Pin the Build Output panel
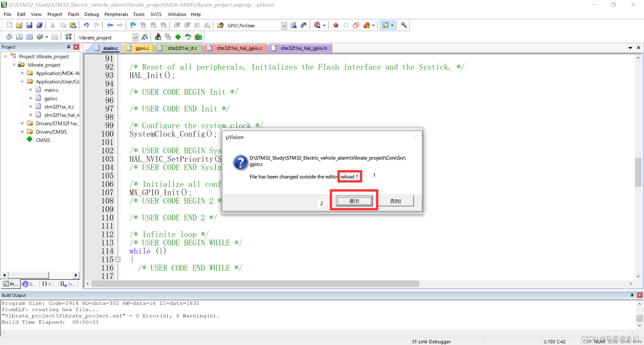644x345 pixels. pyautogui.click(x=632, y=295)
